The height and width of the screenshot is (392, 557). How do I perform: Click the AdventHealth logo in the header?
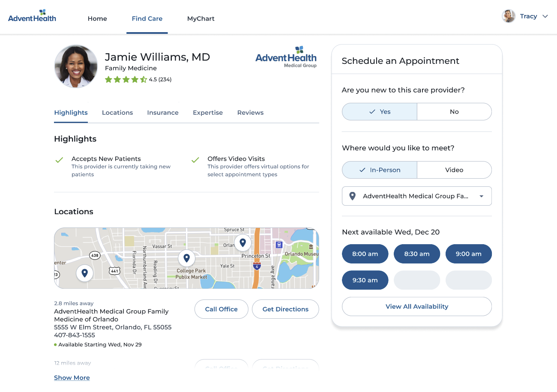point(32,16)
